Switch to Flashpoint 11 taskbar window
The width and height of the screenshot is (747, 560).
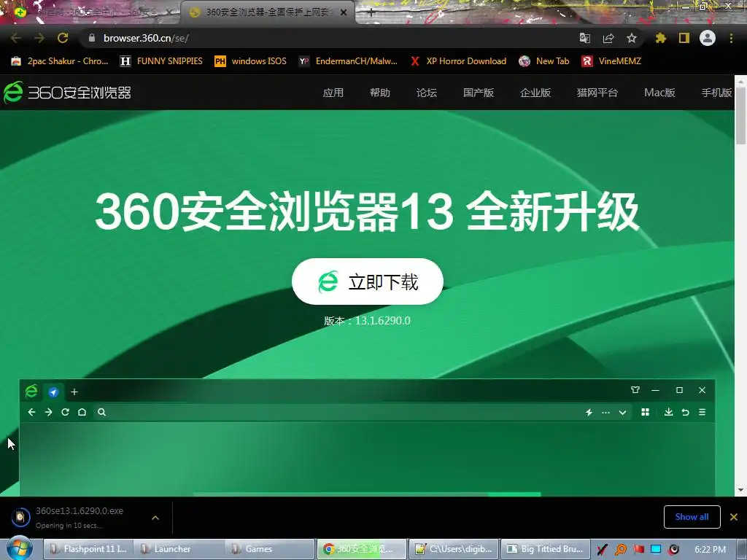tap(88, 549)
